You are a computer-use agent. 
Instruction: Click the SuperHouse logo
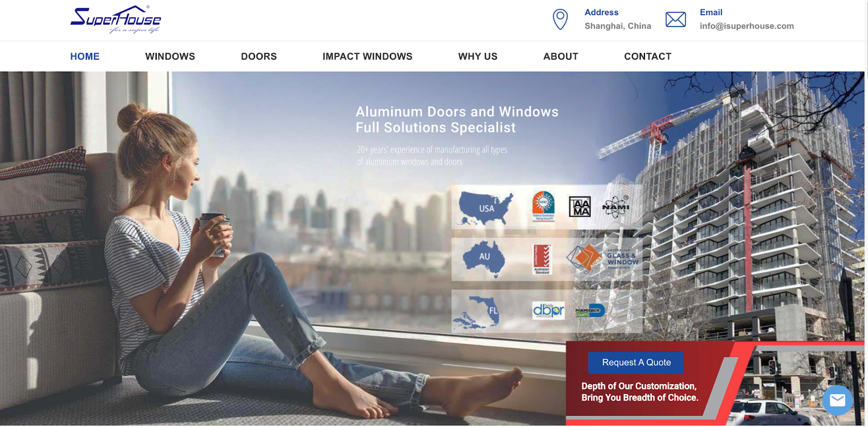[x=116, y=20]
